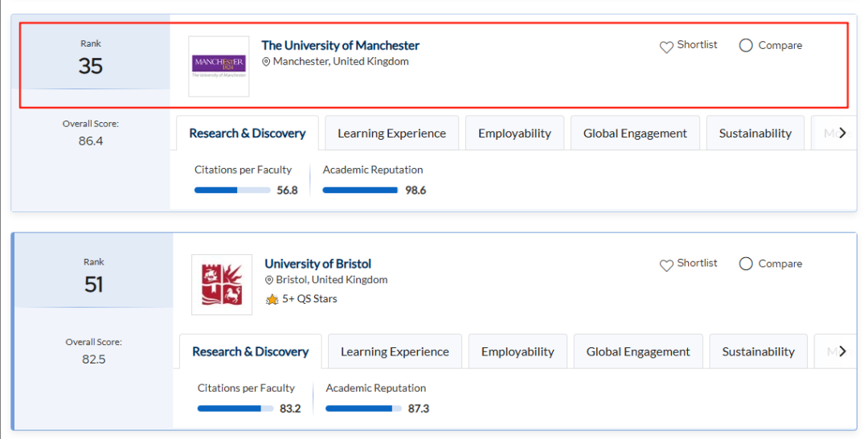Image resolution: width=868 pixels, height=439 pixels.
Task: Open The University of Manchester link
Action: (x=341, y=45)
